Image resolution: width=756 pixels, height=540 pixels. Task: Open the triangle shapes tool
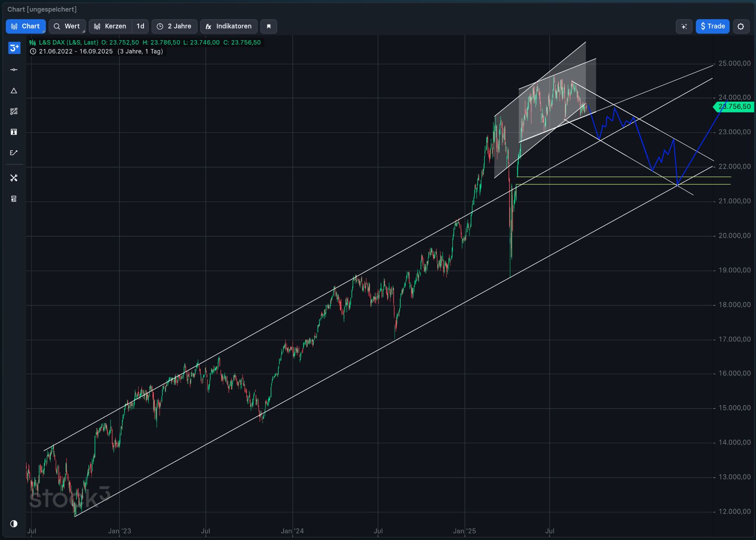pos(13,91)
